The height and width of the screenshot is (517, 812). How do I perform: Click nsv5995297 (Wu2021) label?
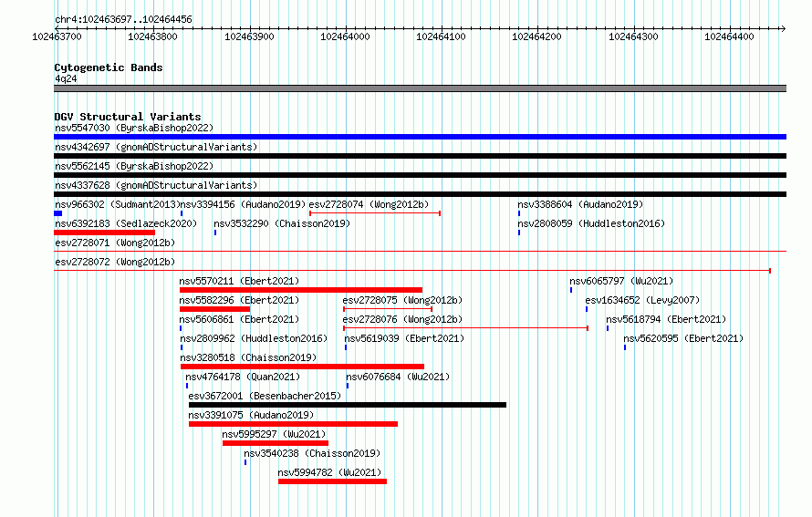(274, 434)
